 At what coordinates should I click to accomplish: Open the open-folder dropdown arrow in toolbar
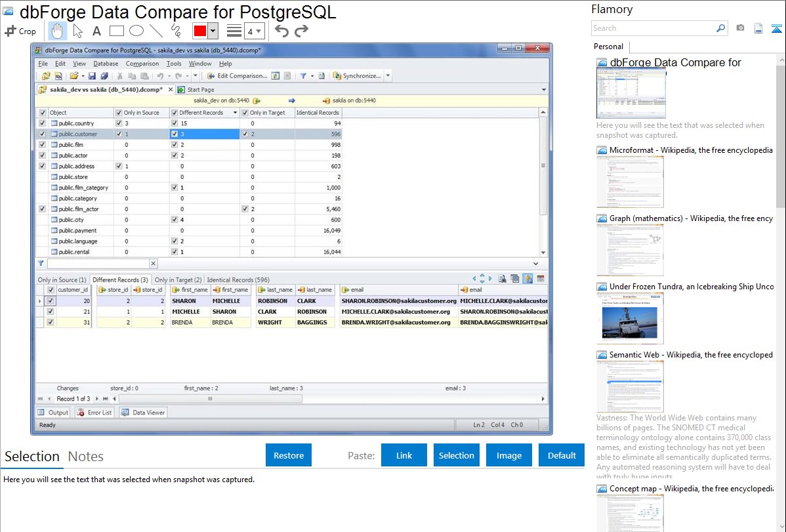[83, 75]
